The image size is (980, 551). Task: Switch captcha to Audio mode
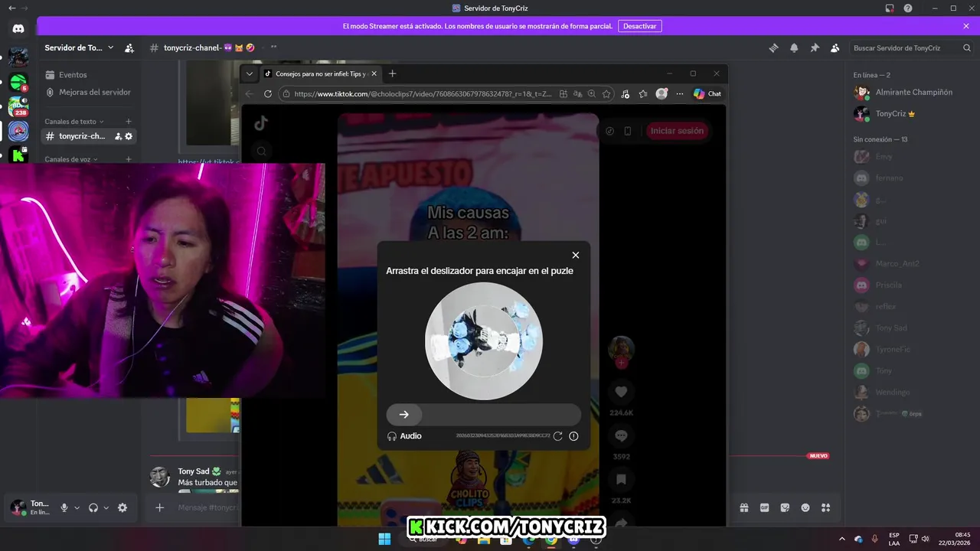click(404, 436)
